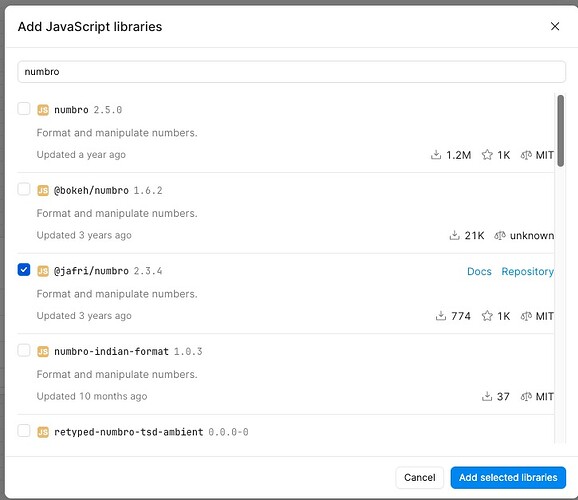
Task: Check the numbro-indian-format checkbox
Action: click(24, 350)
